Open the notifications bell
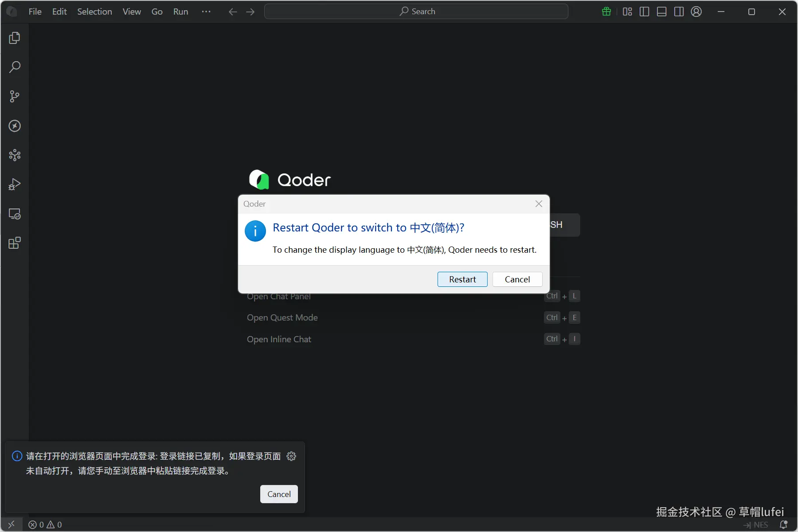 [x=783, y=525]
